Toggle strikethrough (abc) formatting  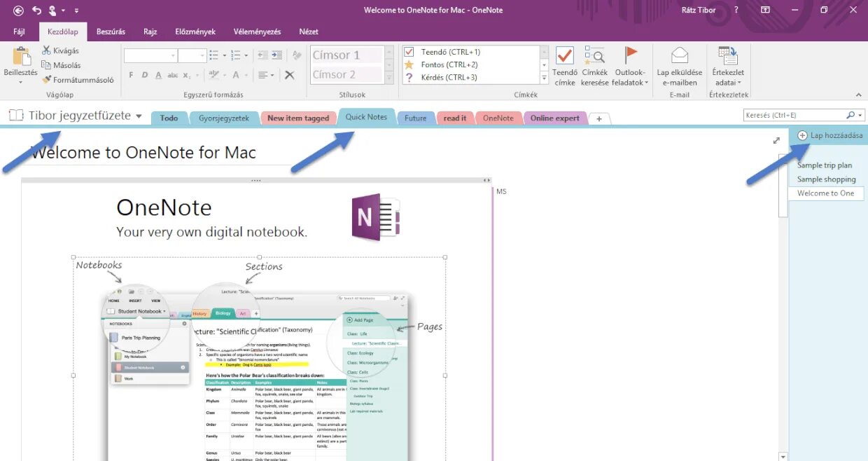tap(173, 75)
